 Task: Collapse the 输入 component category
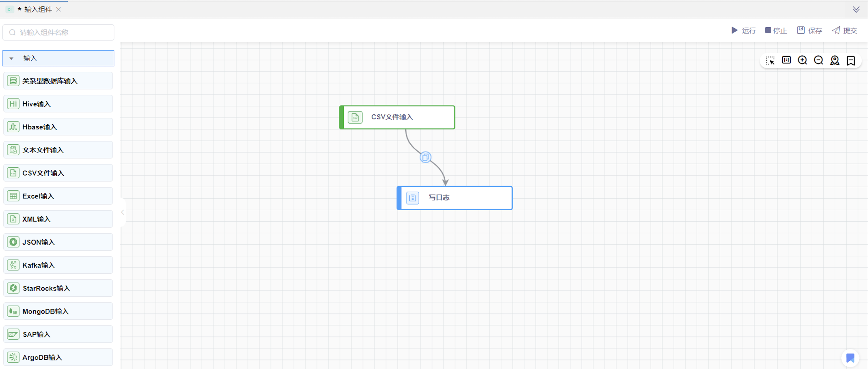click(x=11, y=58)
